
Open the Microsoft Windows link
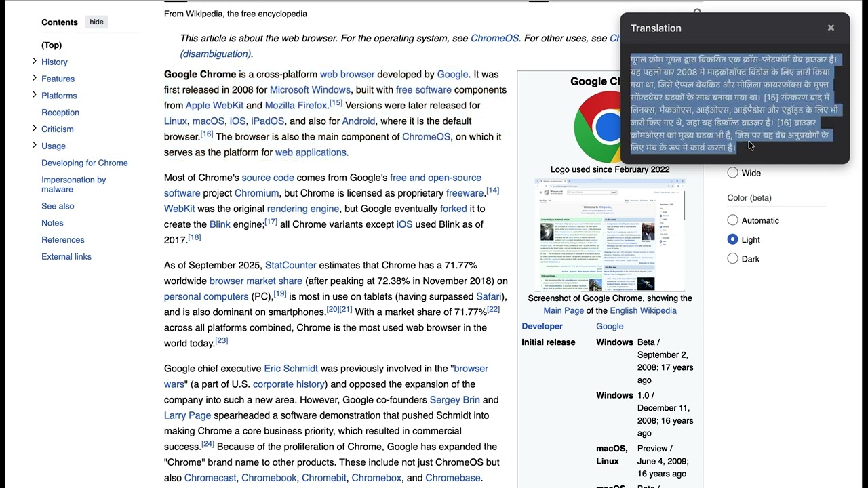(310, 90)
